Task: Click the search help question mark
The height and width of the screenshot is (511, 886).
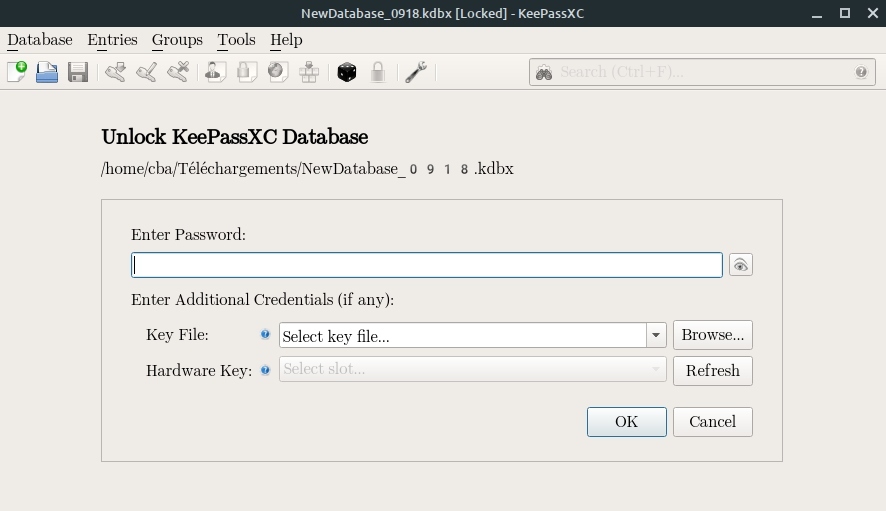Action: point(861,72)
